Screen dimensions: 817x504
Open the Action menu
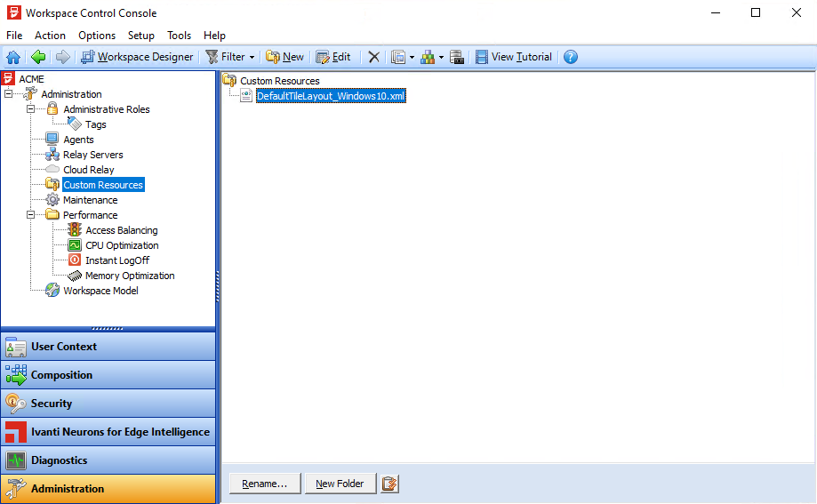click(50, 36)
